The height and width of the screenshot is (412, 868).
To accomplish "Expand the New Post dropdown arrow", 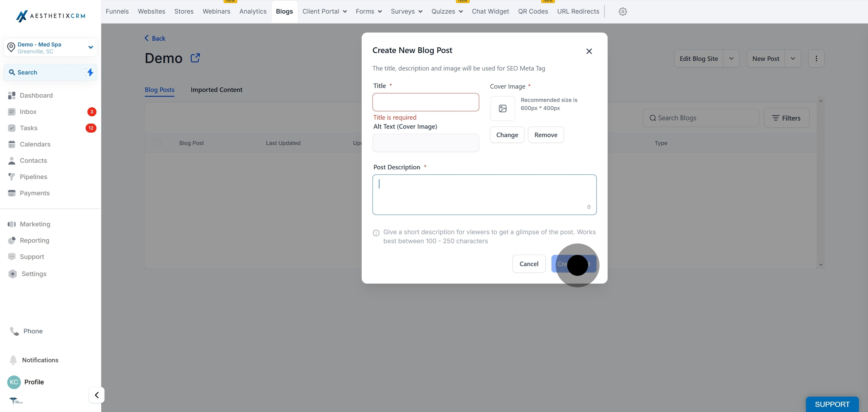I will pos(793,58).
